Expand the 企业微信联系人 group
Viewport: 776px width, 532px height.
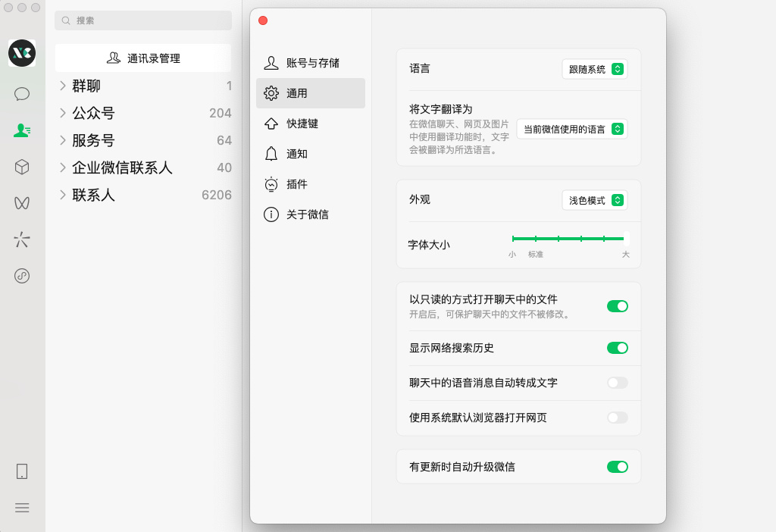(x=63, y=167)
